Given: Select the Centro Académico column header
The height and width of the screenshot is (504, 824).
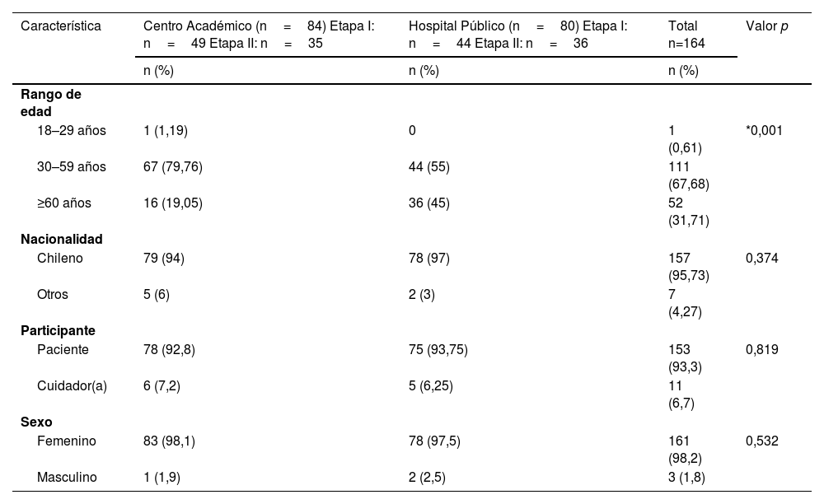Looking at the screenshot, I should [259, 35].
